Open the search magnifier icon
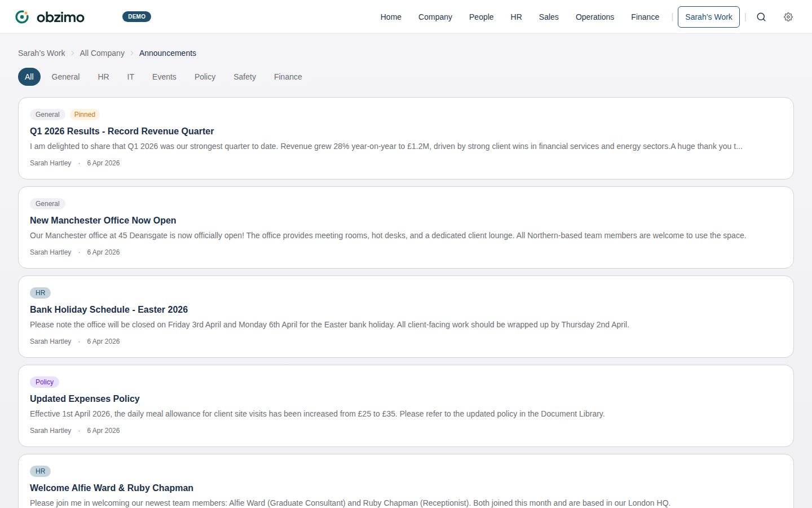The width and height of the screenshot is (812, 508). [x=761, y=17]
